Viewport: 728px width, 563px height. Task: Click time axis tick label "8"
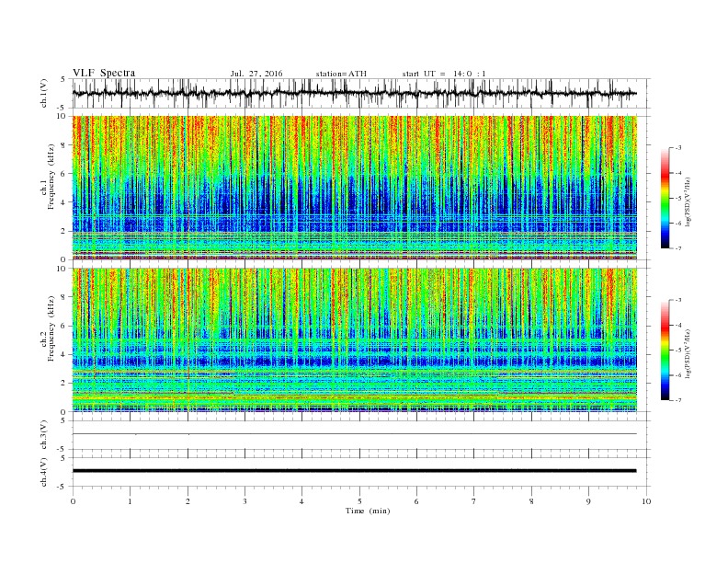tap(531, 501)
